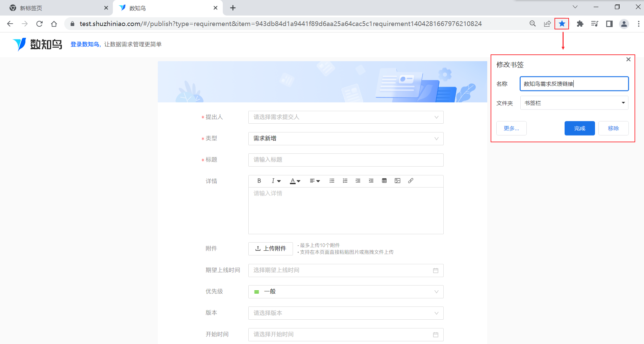The height and width of the screenshot is (344, 644).
Task: Click the browser address bar URL
Action: (x=280, y=24)
